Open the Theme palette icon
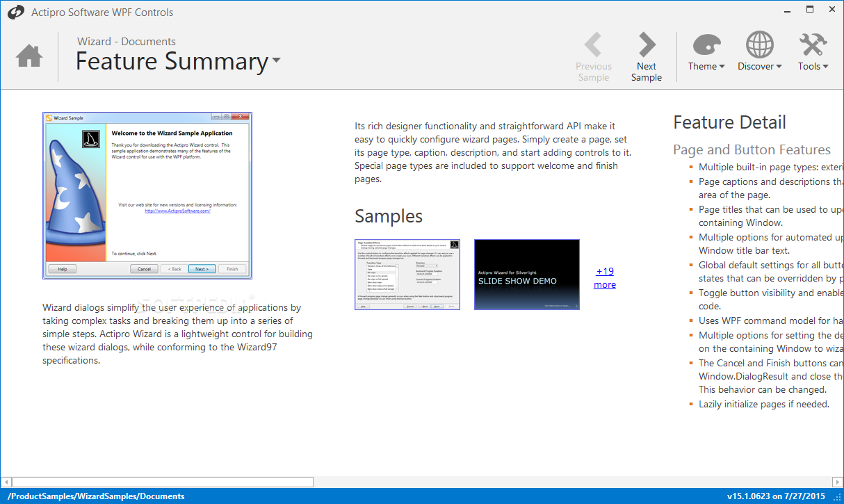The width and height of the screenshot is (844, 504). tap(706, 44)
